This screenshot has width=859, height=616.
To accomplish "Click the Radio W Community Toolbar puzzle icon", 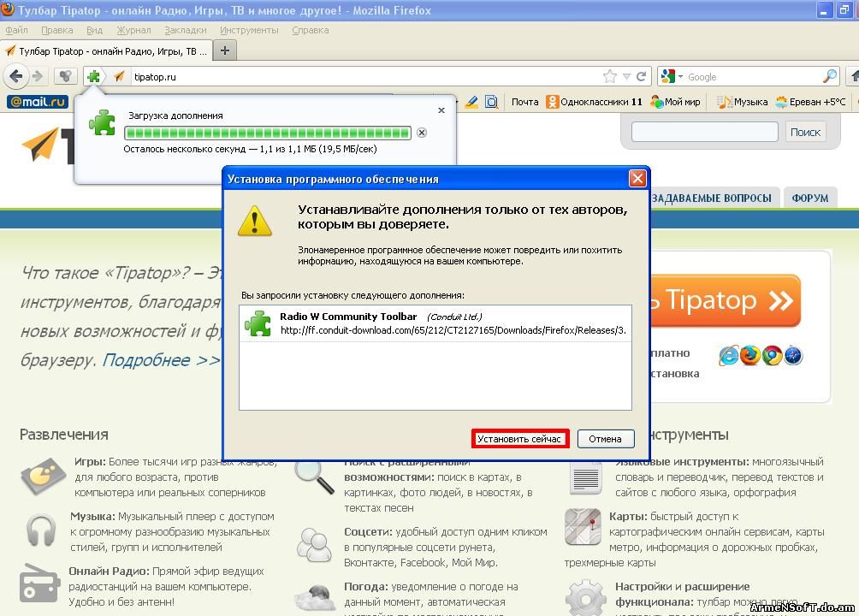I will [258, 323].
